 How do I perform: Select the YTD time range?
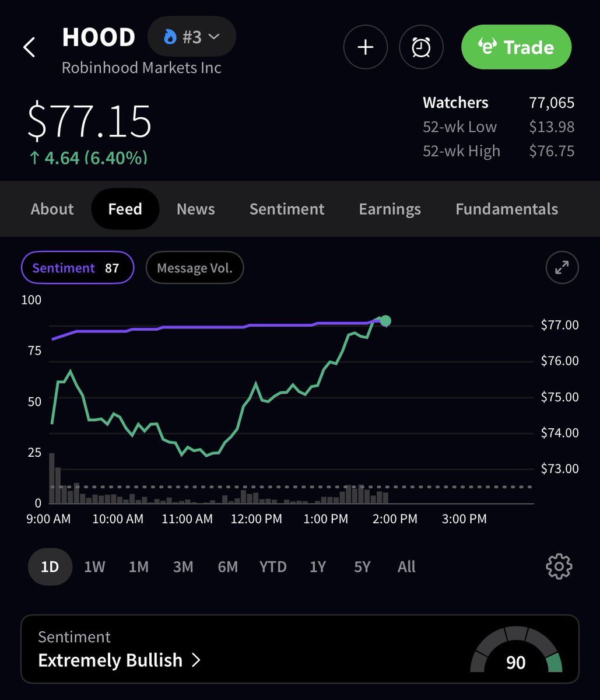(273, 566)
